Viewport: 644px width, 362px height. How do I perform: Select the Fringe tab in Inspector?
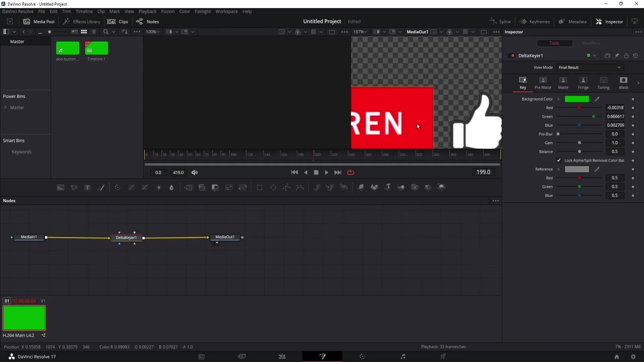pyautogui.click(x=583, y=83)
